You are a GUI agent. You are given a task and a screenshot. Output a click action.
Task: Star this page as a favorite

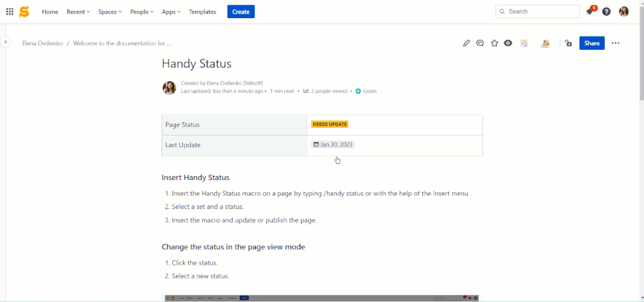pyautogui.click(x=494, y=43)
